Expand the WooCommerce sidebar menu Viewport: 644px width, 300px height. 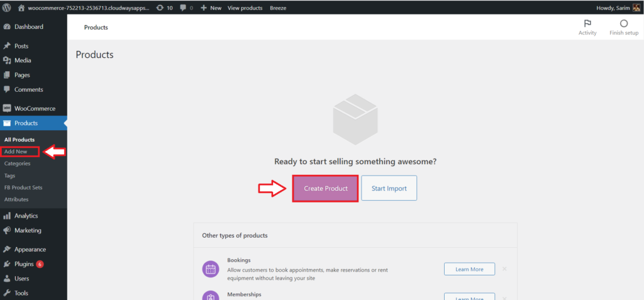point(34,109)
